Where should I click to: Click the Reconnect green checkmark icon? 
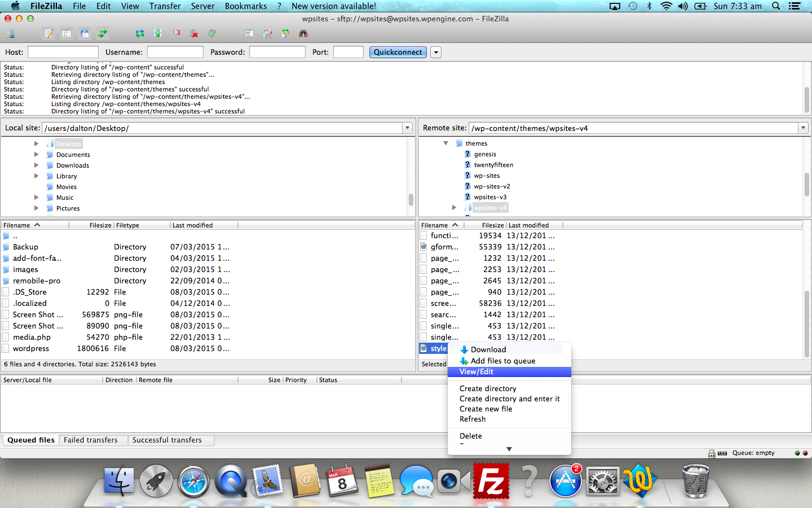(x=212, y=34)
